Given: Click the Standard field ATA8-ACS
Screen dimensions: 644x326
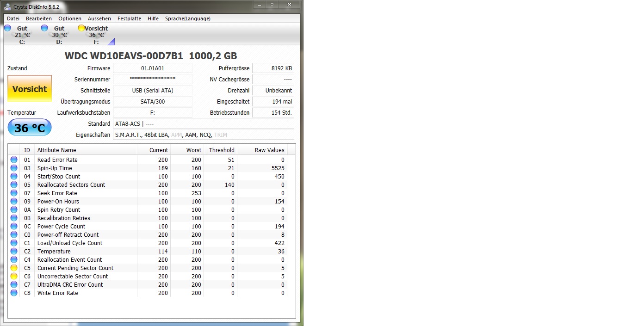Looking at the screenshot, I should (x=204, y=124).
